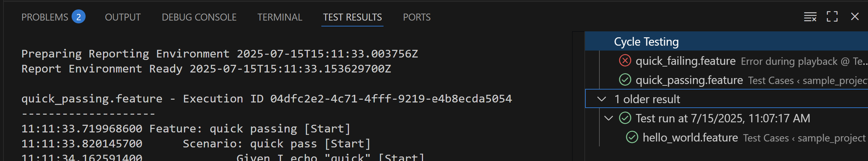Viewport: 868px width, 161px height.
Task: Select the PORTS tab
Action: pyautogui.click(x=417, y=17)
